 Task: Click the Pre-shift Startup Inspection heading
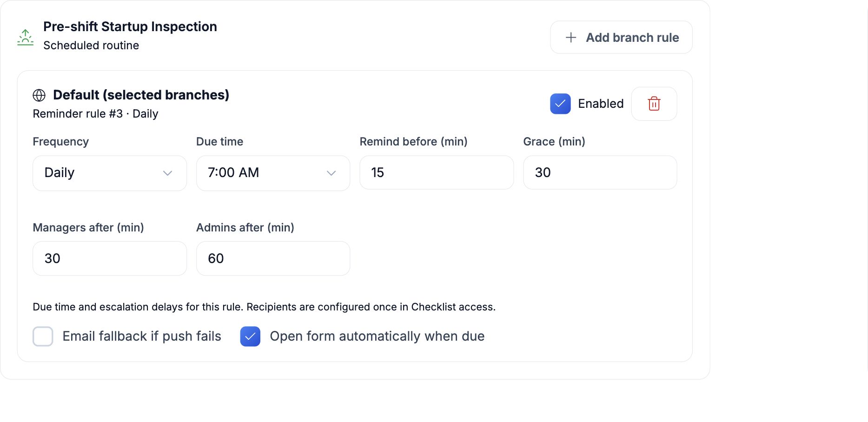[130, 26]
